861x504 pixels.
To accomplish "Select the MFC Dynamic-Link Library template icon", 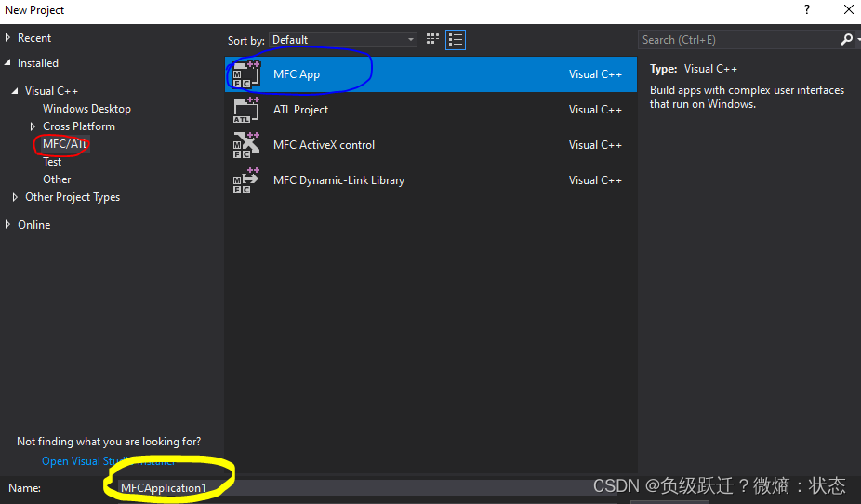I will coord(246,180).
